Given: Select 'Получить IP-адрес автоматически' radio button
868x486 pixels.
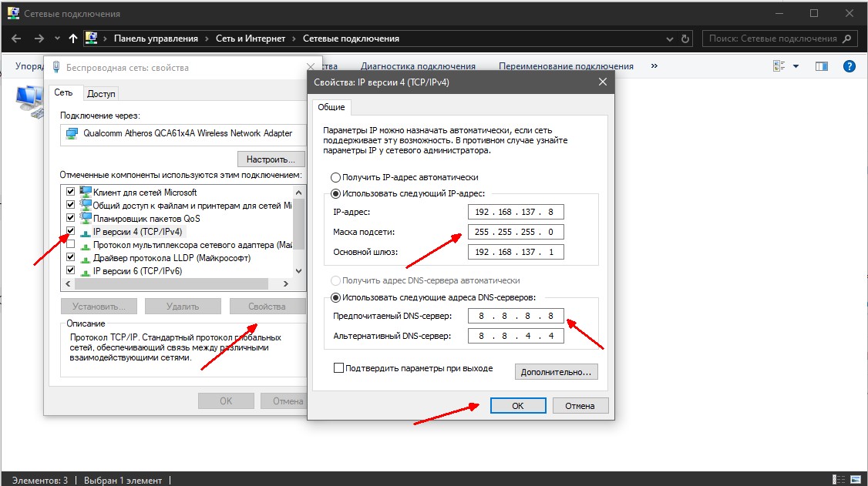Looking at the screenshot, I should [335, 177].
